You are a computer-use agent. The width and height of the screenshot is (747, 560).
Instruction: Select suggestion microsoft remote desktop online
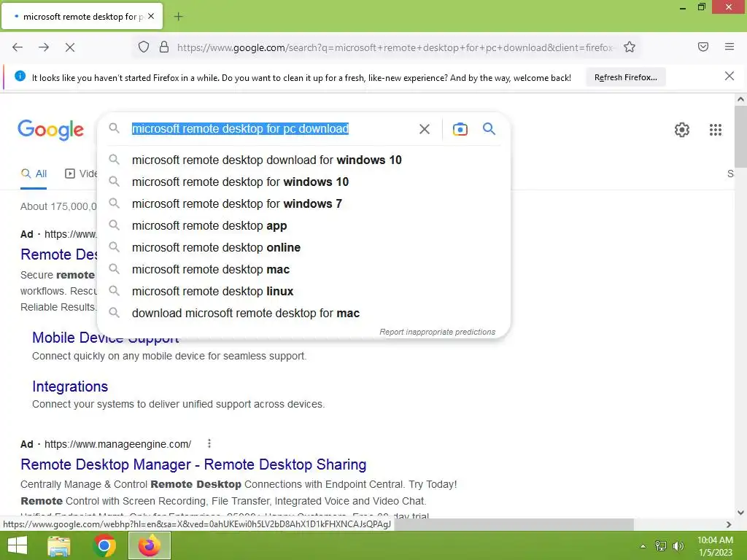click(x=303, y=248)
